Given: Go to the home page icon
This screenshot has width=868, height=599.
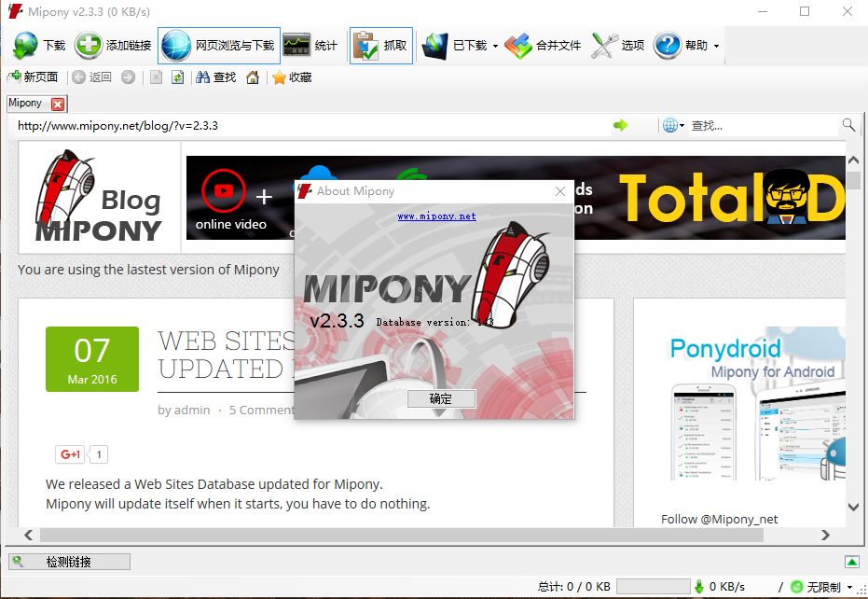Looking at the screenshot, I should [253, 77].
